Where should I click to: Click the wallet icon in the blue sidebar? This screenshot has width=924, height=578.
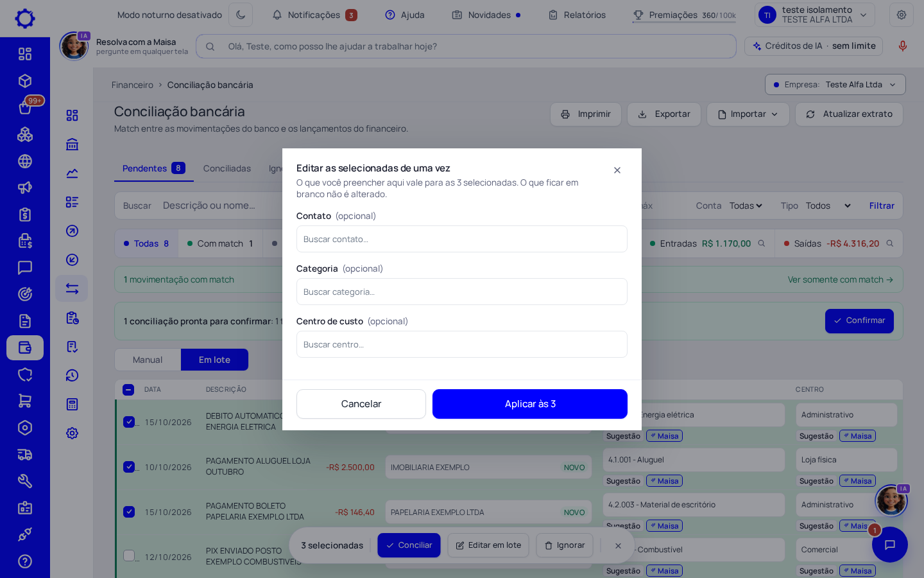point(25,347)
